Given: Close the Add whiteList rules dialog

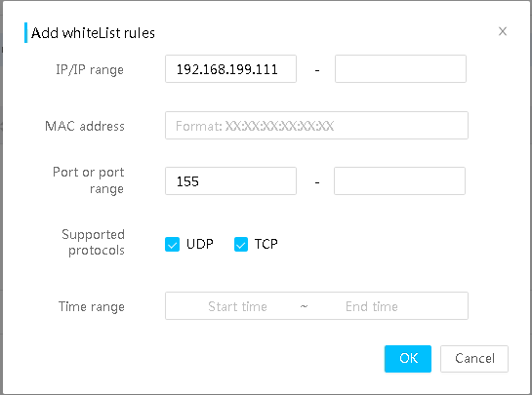Looking at the screenshot, I should 503,31.
